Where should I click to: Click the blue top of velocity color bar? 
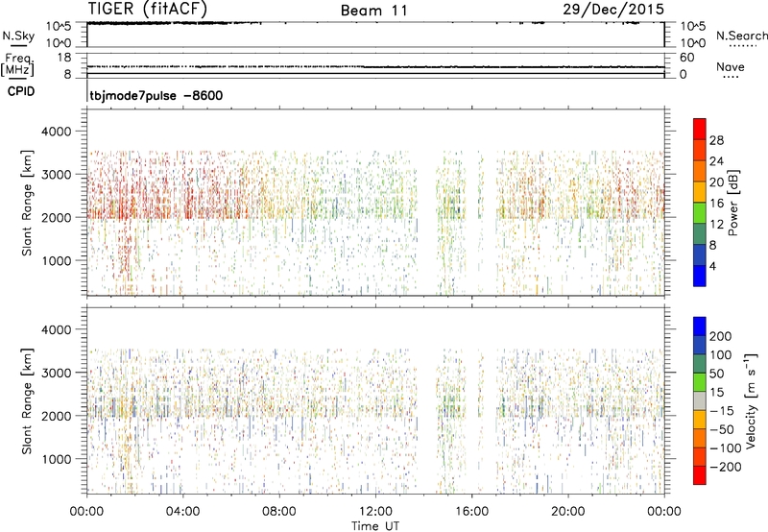pyautogui.click(x=700, y=326)
